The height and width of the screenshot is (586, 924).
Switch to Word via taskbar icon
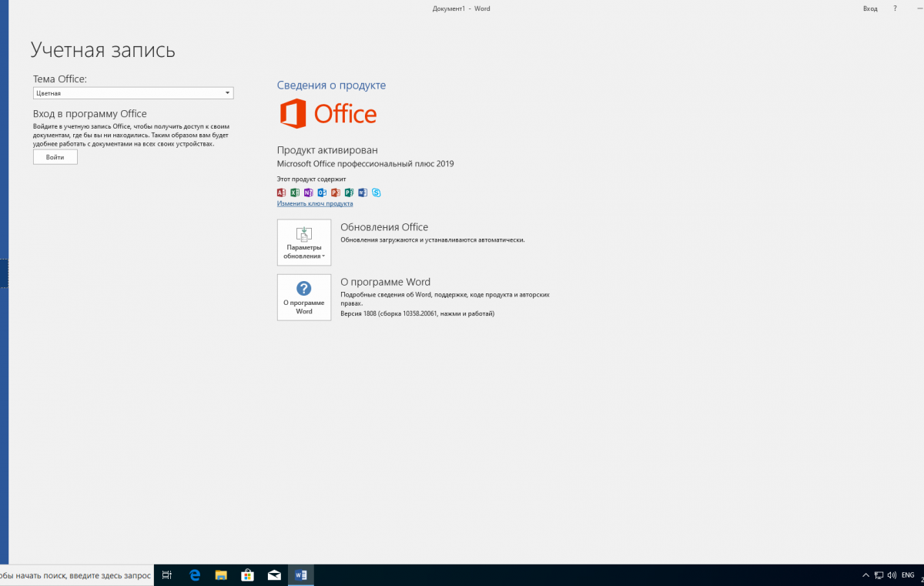click(301, 575)
